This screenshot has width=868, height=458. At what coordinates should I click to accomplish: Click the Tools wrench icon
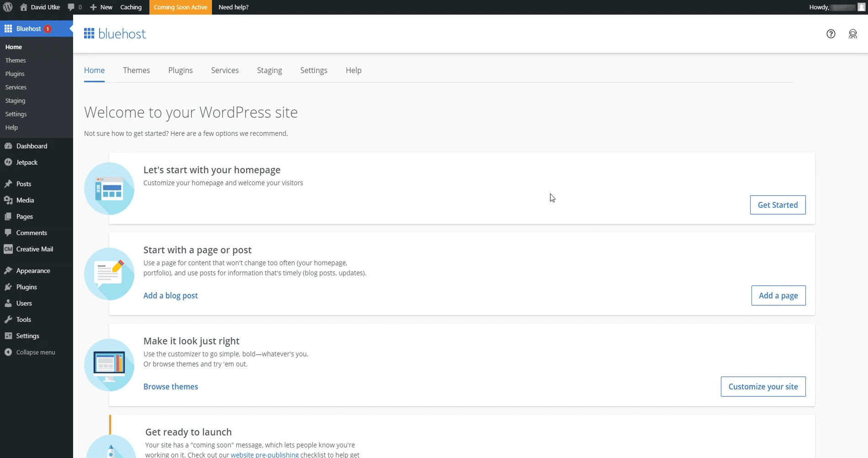8,320
